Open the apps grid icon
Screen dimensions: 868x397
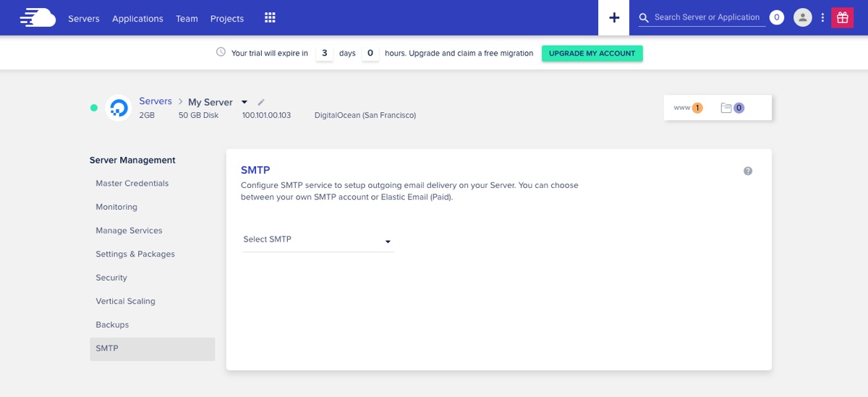click(x=270, y=18)
